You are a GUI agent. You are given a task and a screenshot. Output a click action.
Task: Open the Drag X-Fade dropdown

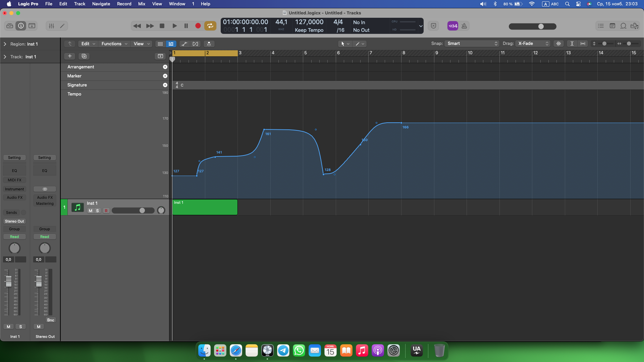tap(533, 44)
